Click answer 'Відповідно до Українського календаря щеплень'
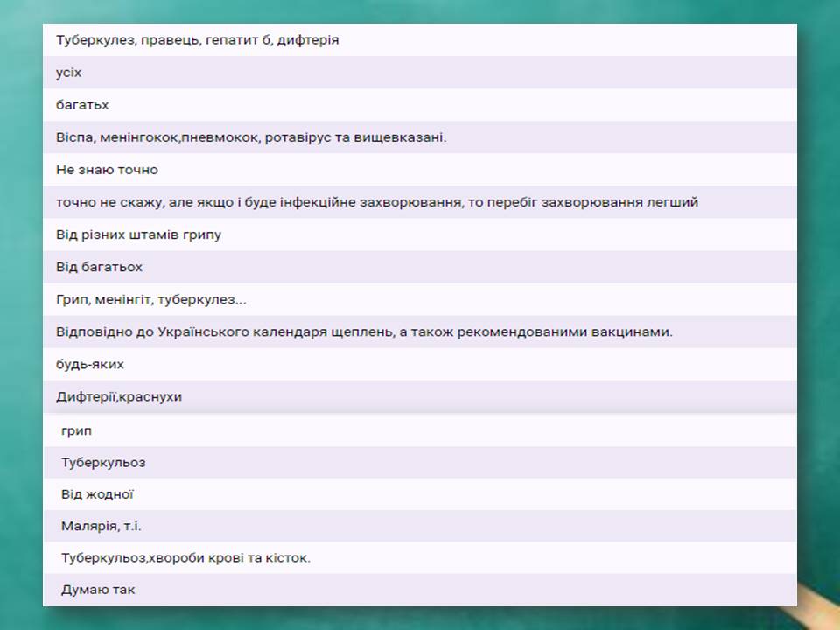This screenshot has width=840, height=630. 419,332
